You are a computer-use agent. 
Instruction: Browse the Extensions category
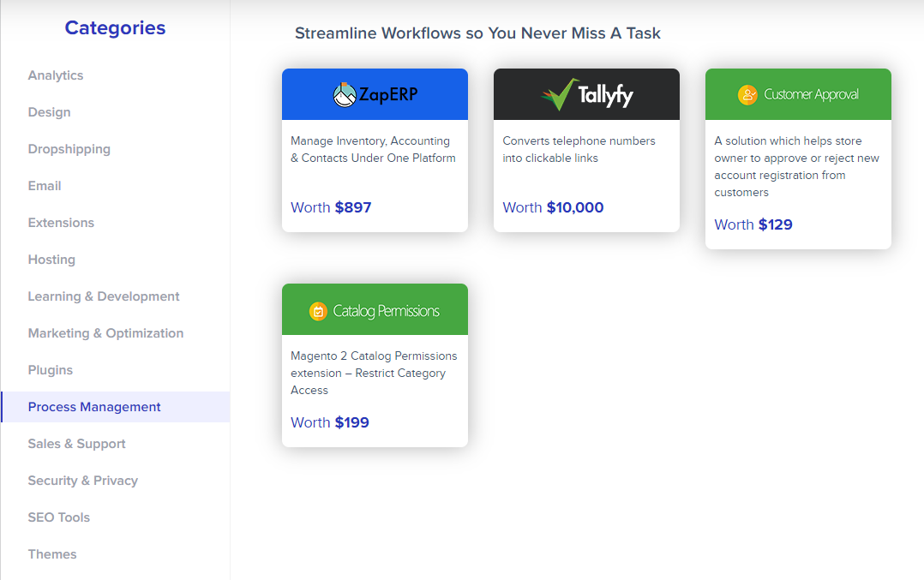[61, 223]
